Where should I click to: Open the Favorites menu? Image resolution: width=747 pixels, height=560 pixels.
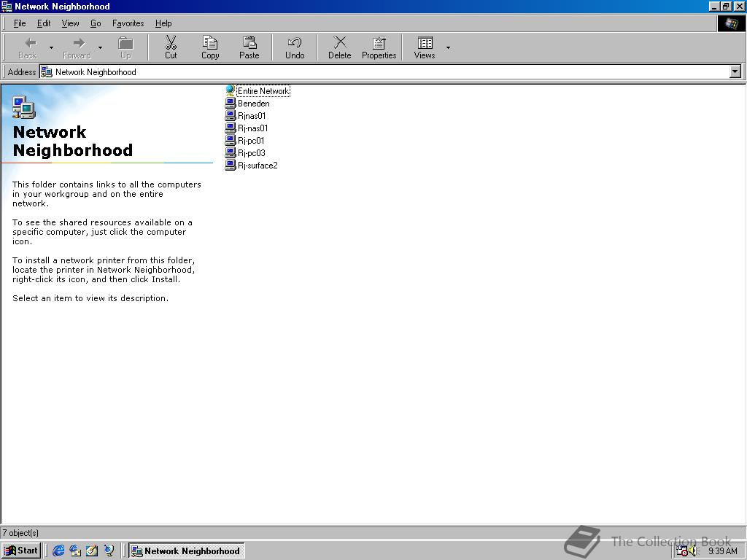tap(128, 23)
